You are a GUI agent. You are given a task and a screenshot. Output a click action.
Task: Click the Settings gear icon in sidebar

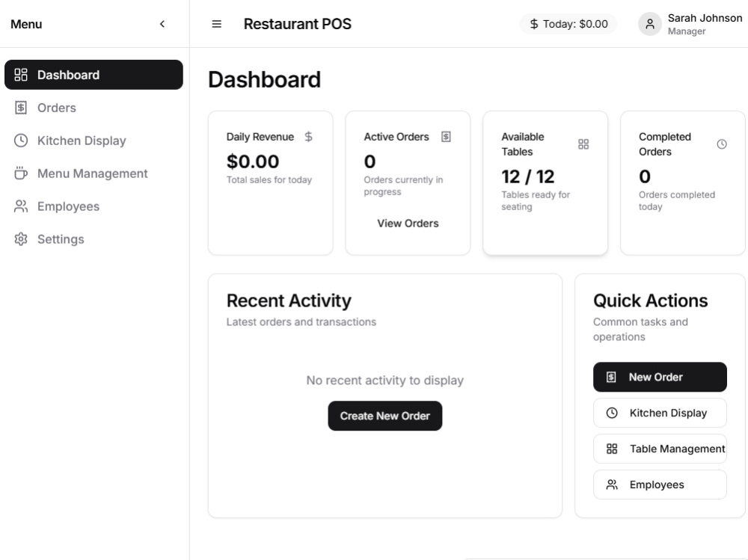tap(21, 239)
